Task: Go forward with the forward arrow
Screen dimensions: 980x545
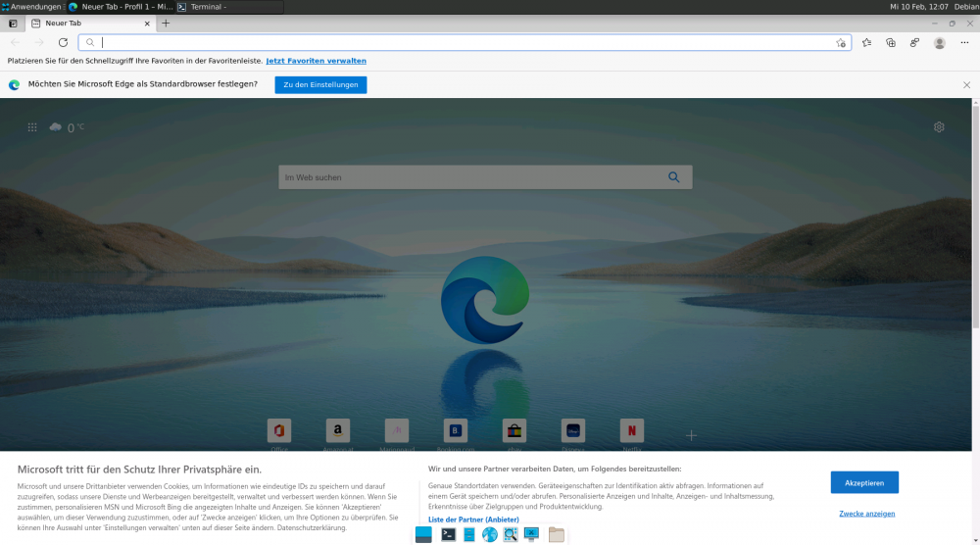Action: [39, 42]
